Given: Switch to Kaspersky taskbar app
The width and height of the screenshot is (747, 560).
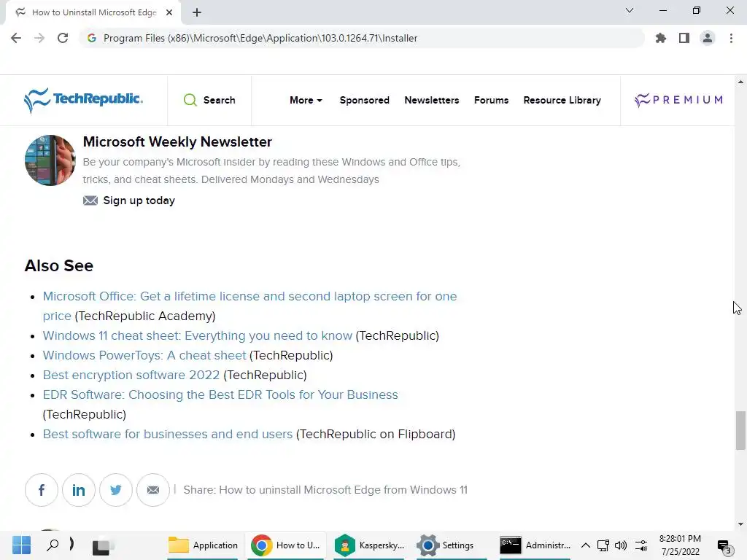Looking at the screenshot, I should [x=369, y=545].
